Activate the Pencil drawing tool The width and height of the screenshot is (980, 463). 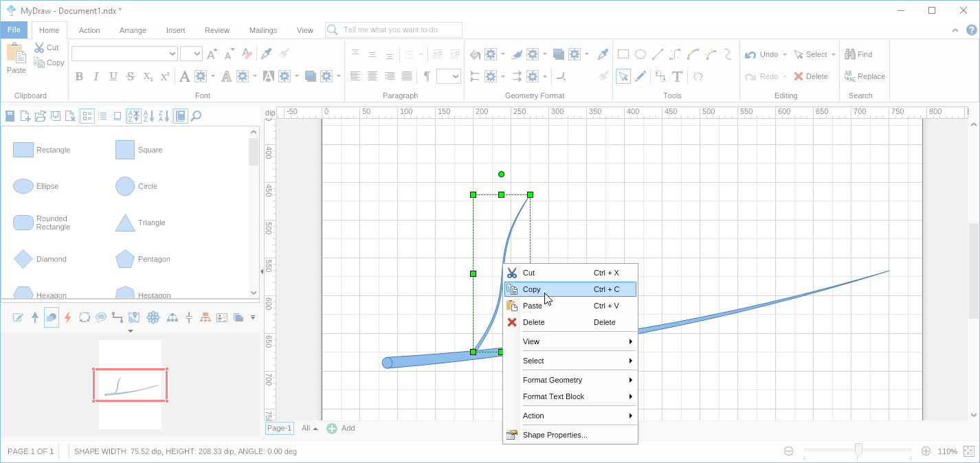(641, 76)
